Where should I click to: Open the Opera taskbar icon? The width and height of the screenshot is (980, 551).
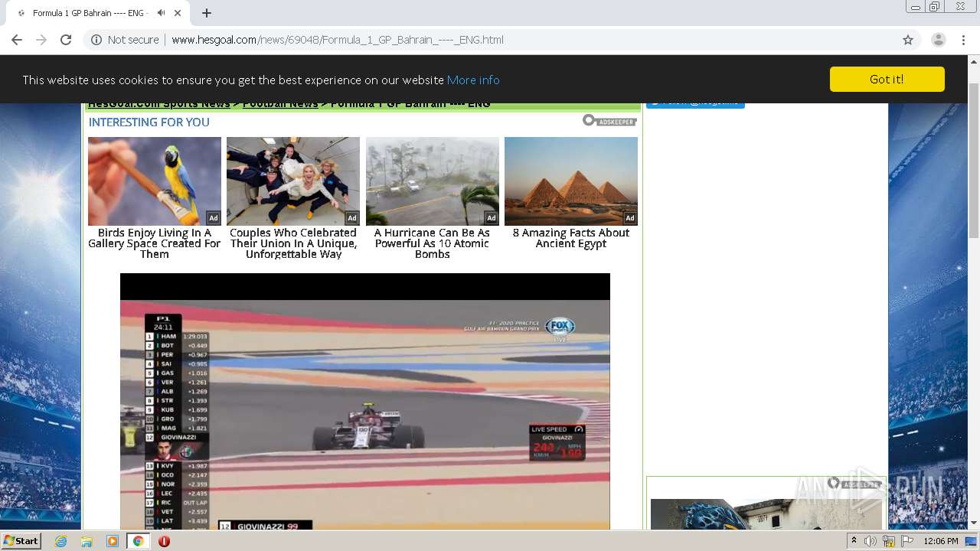coord(164,541)
